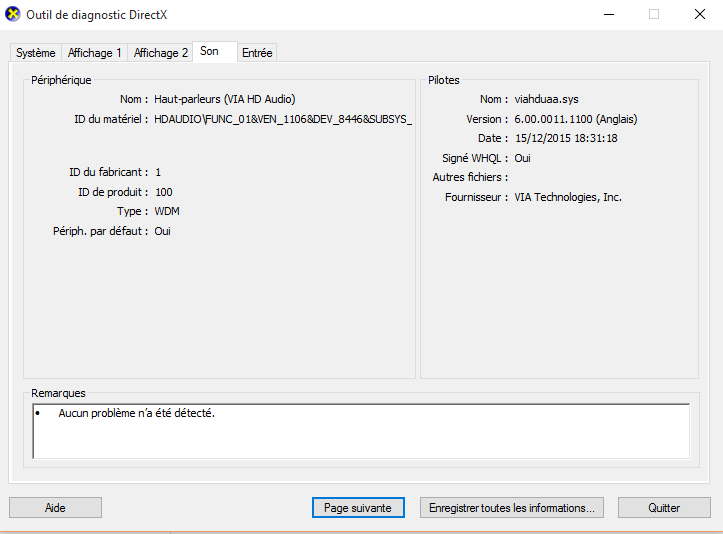Click the Page suivante button
723x534 pixels.
click(358, 508)
